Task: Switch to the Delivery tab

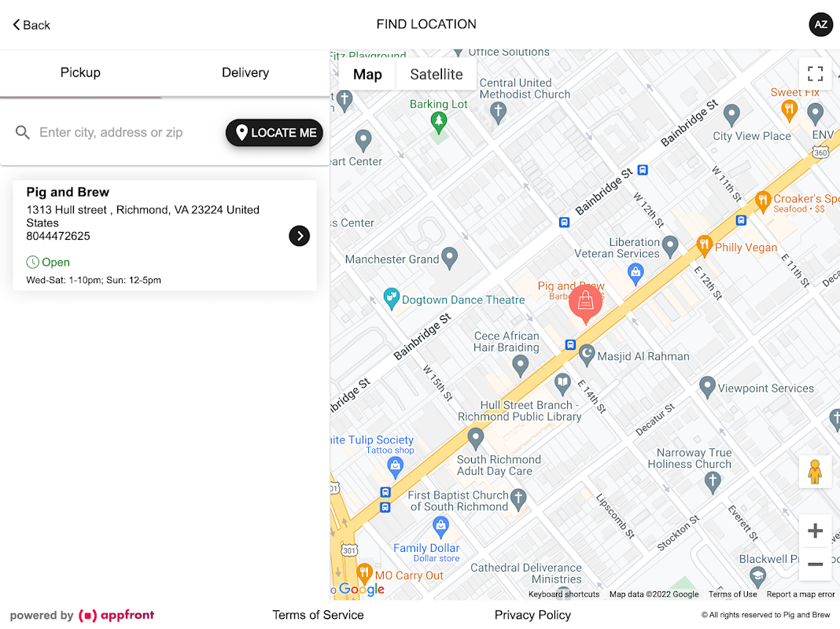Action: 245,73
